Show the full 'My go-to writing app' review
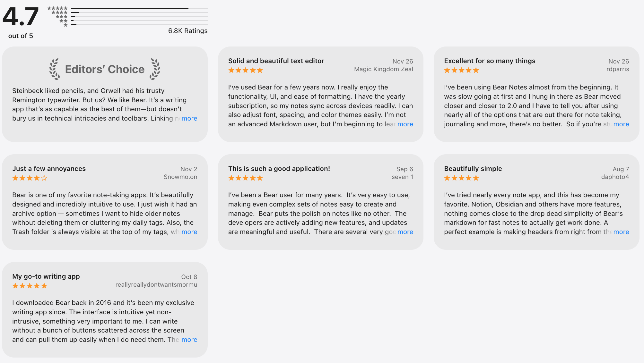The height and width of the screenshot is (363, 644). [189, 339]
